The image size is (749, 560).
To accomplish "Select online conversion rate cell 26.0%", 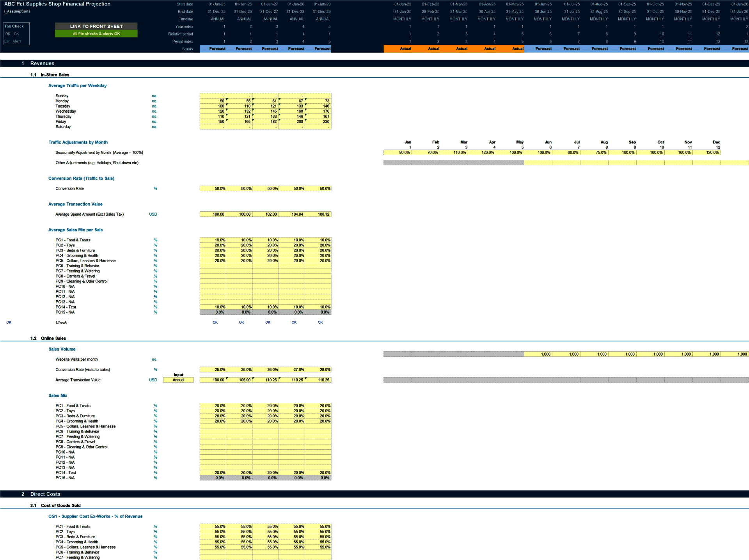I will pyautogui.click(x=265, y=370).
